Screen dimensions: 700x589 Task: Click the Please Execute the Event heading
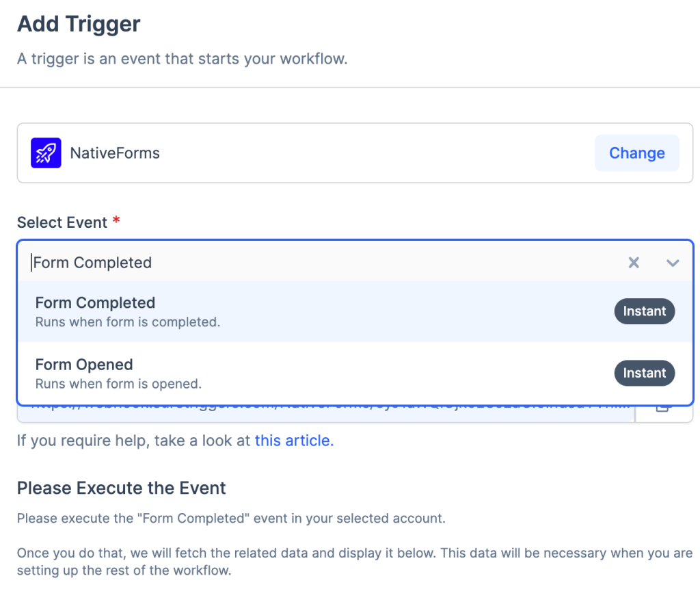pos(122,488)
